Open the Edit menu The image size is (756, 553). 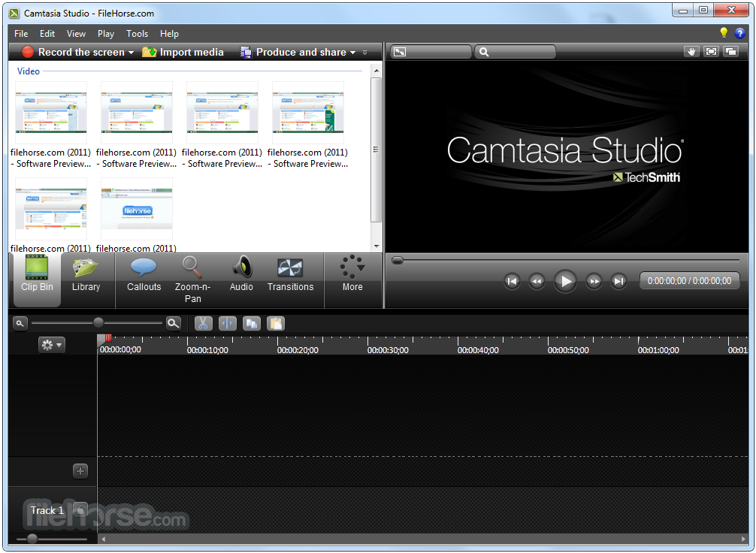pyautogui.click(x=47, y=34)
